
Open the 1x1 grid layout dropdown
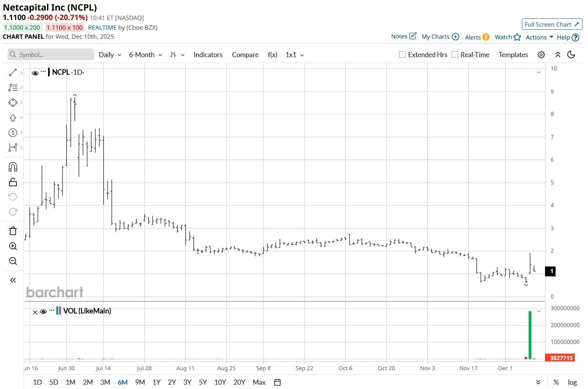tap(295, 55)
